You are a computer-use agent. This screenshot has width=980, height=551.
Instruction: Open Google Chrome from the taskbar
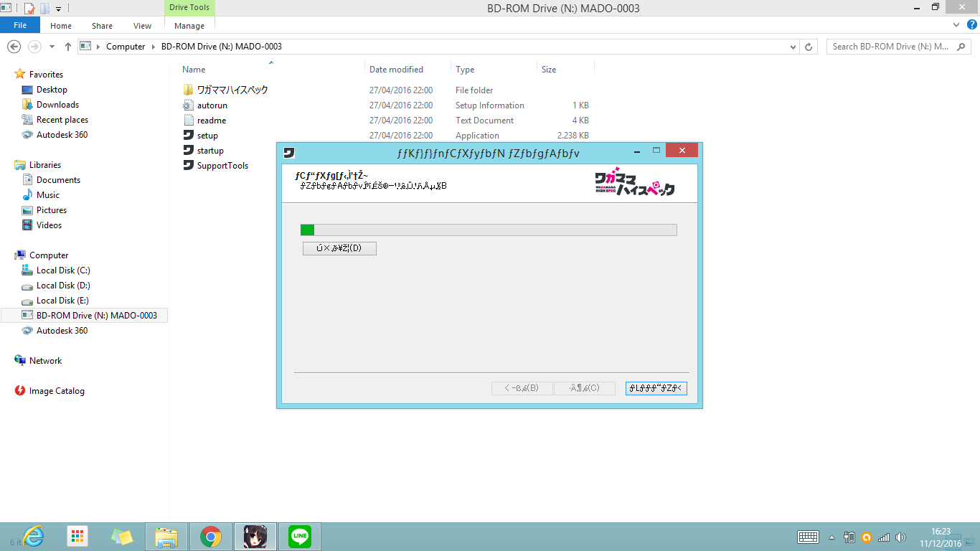[x=210, y=537]
